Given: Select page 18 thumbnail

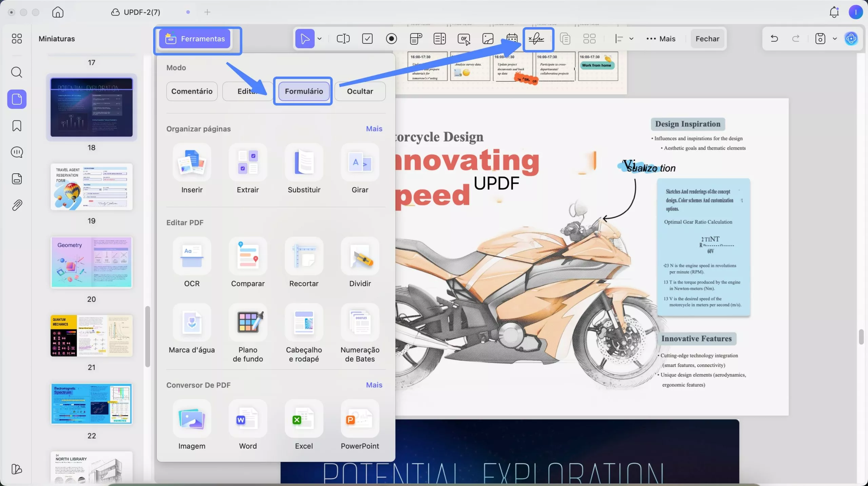Looking at the screenshot, I should point(92,107).
